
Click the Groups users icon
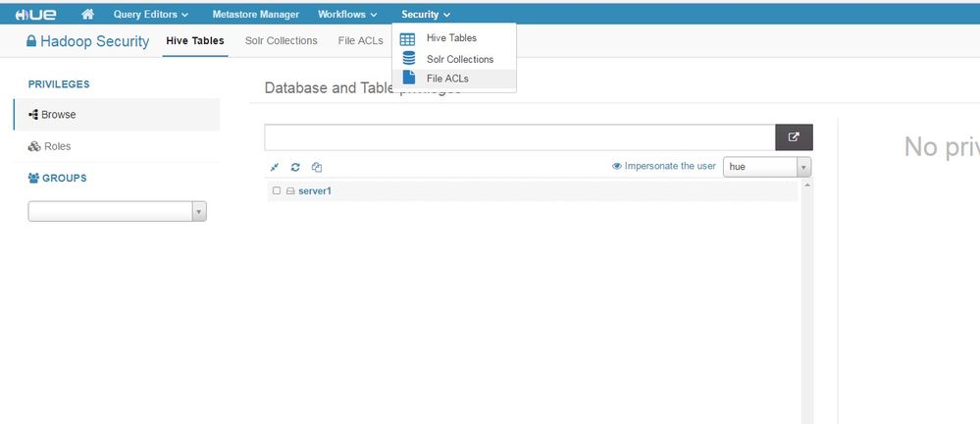pos(33,179)
